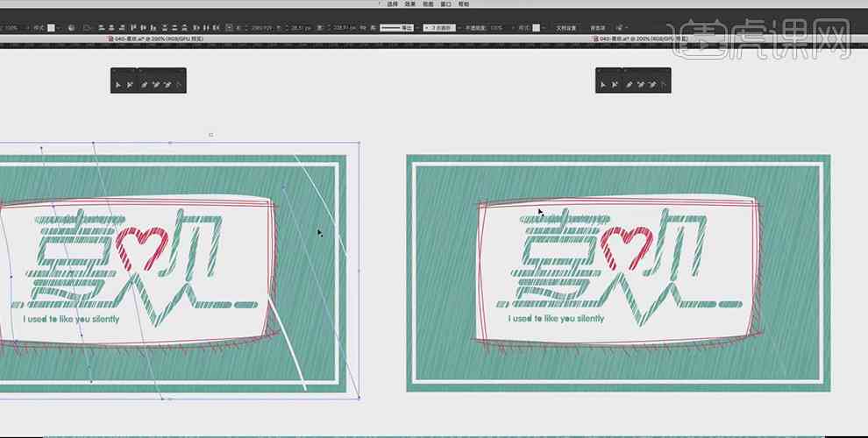Distribute objects by horizontal left
The width and height of the screenshot is (868, 438).
[x=196, y=28]
